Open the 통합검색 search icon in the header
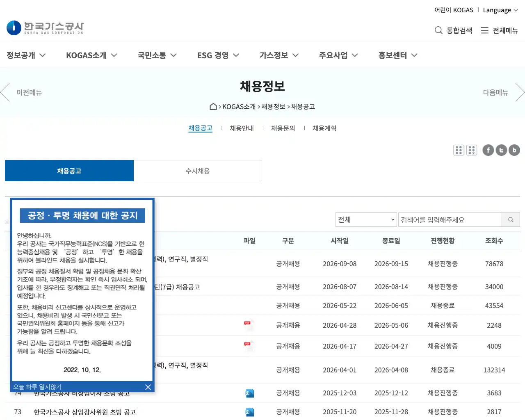This screenshot has width=525, height=420. (x=438, y=30)
